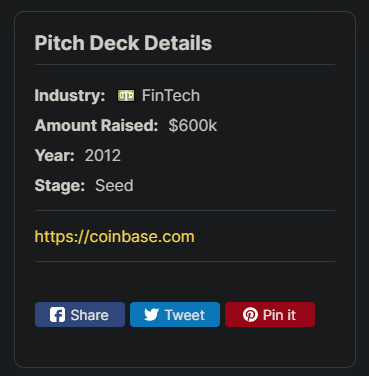Click the word Tweet on Twitter button
The width and height of the screenshot is (369, 376).
pos(185,315)
